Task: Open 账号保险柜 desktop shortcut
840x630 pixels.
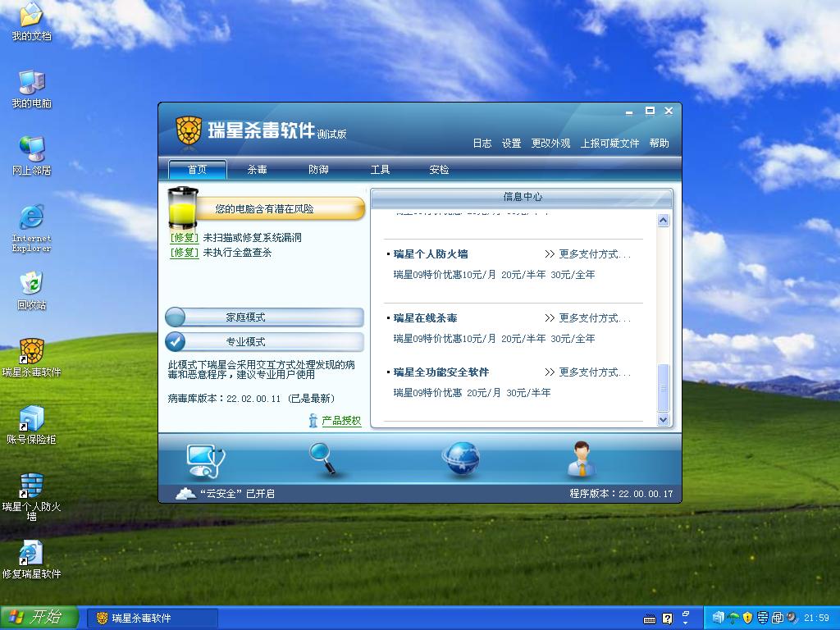Action: (x=32, y=426)
